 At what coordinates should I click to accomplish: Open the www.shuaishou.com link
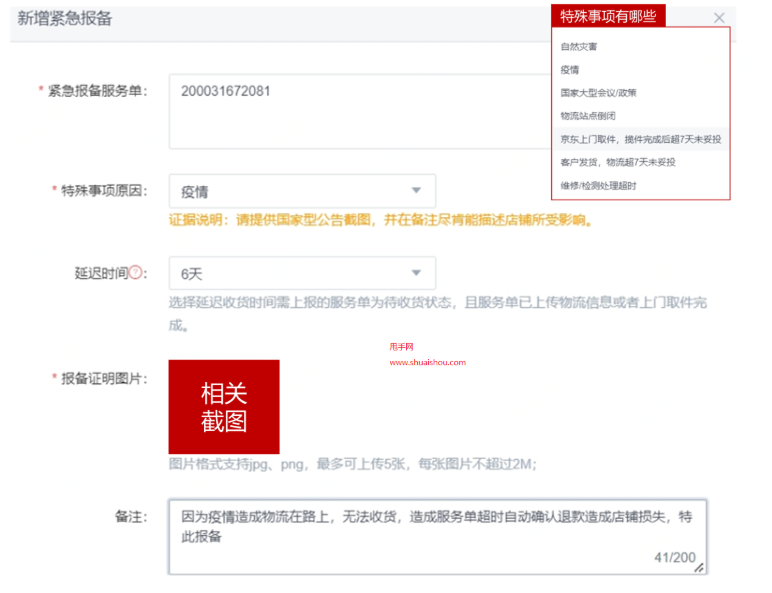coord(428,363)
